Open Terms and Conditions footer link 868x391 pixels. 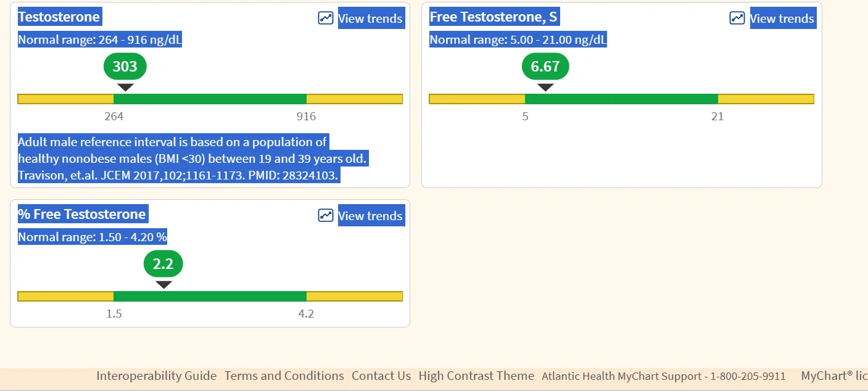(x=284, y=376)
